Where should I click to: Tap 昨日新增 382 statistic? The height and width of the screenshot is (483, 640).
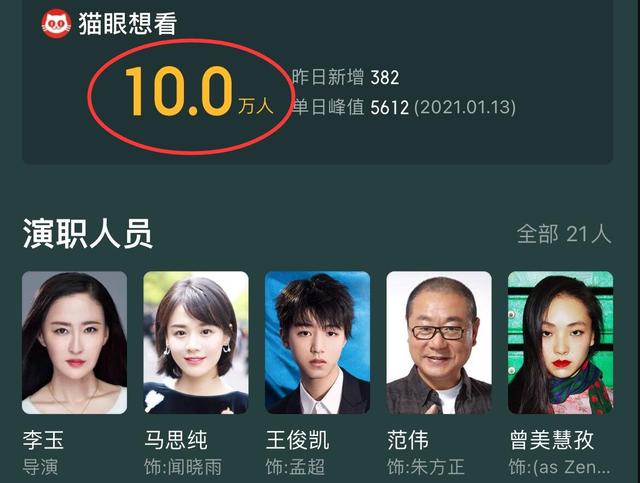tap(346, 77)
